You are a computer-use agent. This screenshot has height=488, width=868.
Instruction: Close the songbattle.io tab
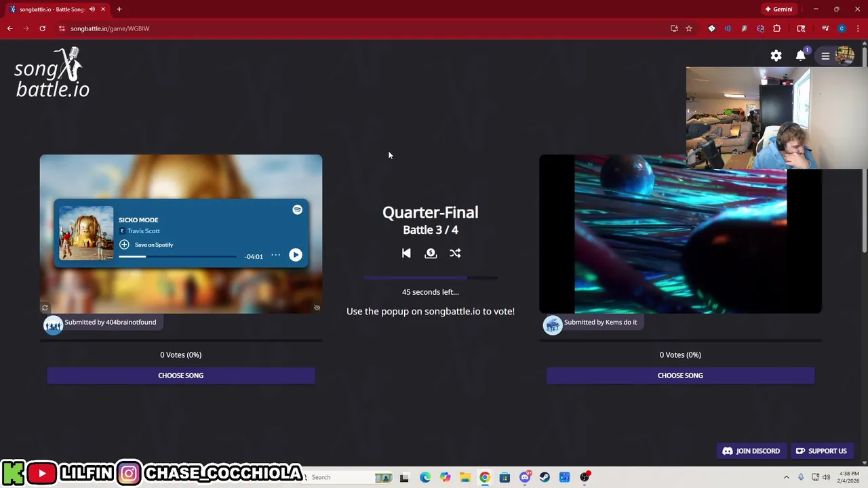point(103,9)
